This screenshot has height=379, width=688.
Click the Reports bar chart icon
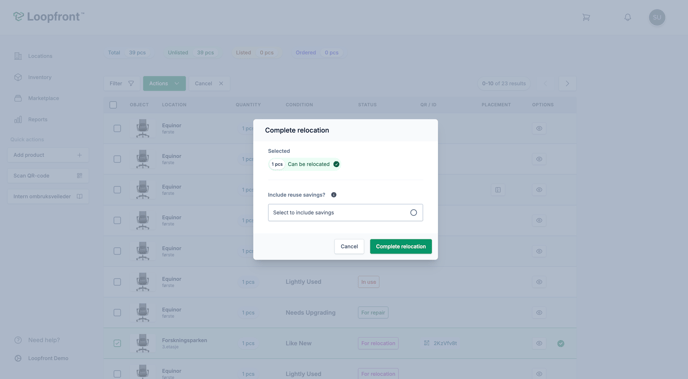click(18, 119)
